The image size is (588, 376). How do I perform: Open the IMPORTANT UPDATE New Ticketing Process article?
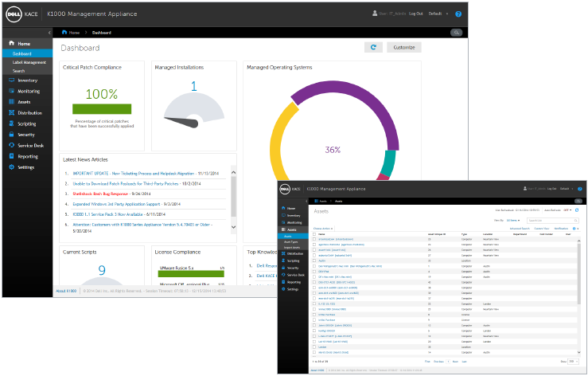pyautogui.click(x=133, y=174)
